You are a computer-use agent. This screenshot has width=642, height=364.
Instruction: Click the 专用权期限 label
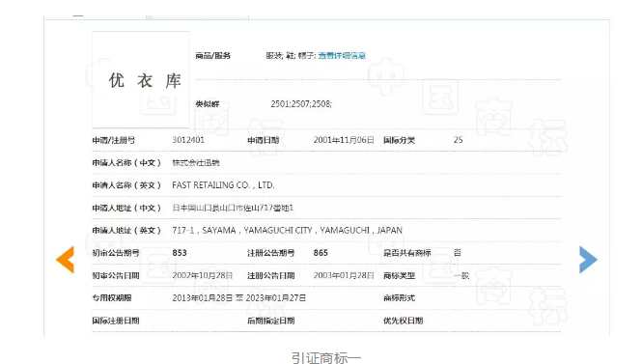[112, 298]
